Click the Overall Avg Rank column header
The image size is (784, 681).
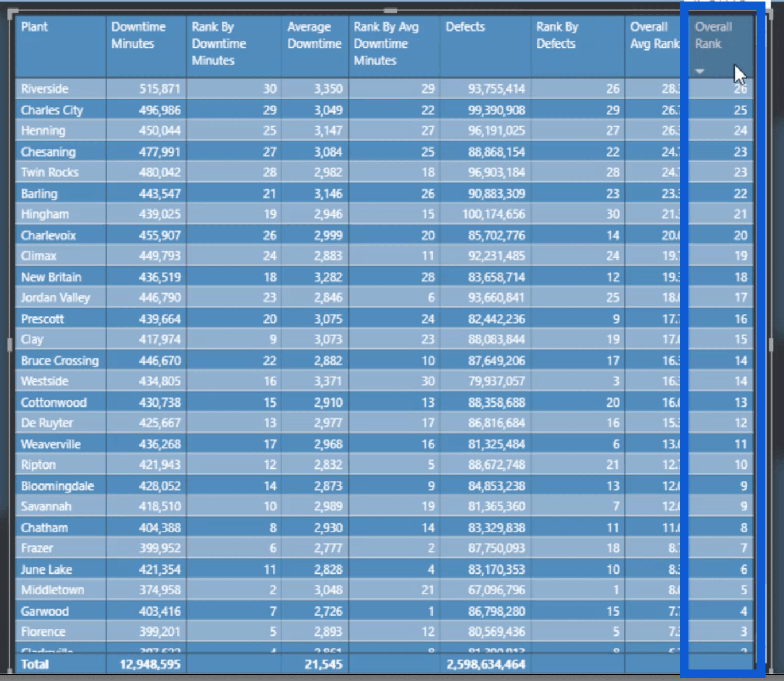(653, 35)
